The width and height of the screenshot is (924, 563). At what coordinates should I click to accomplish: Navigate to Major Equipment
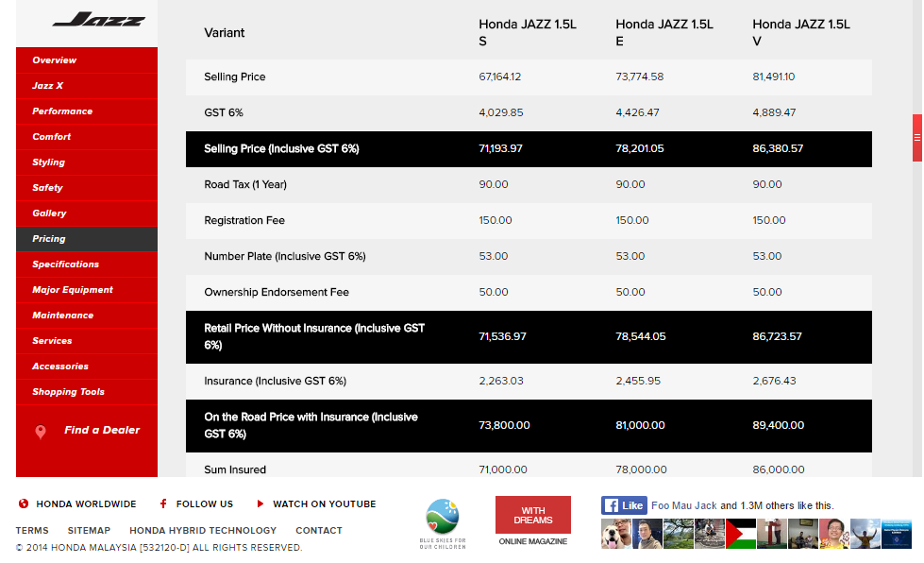(x=73, y=290)
